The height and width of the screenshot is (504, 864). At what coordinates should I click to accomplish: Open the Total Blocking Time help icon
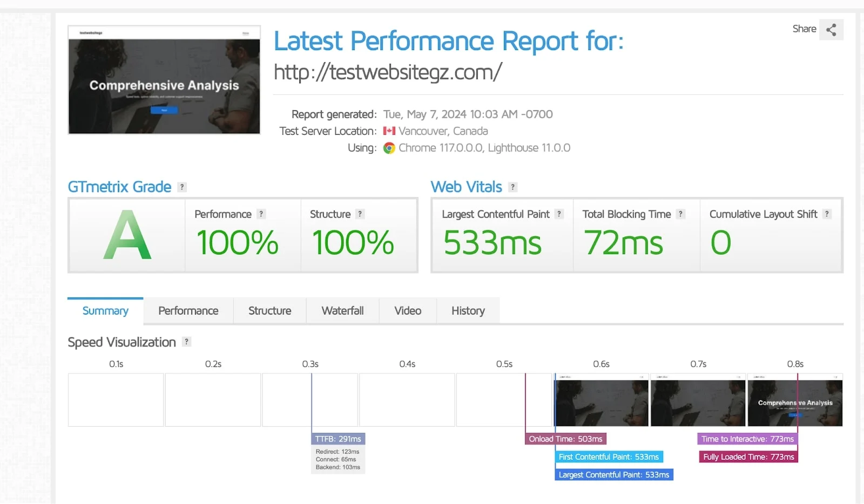click(680, 214)
